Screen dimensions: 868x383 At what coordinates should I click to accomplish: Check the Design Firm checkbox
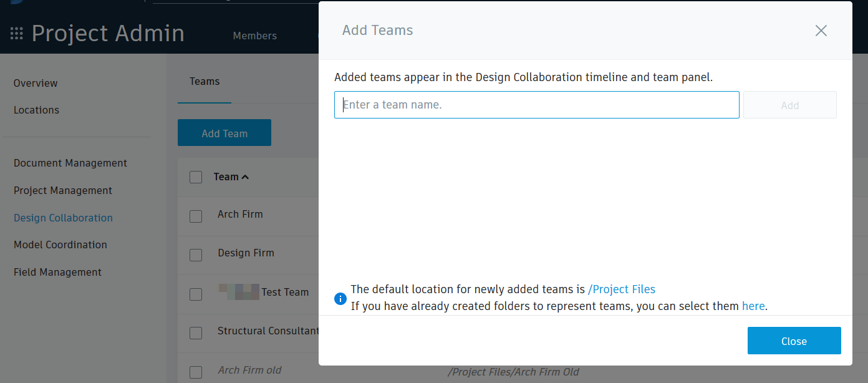coord(196,255)
